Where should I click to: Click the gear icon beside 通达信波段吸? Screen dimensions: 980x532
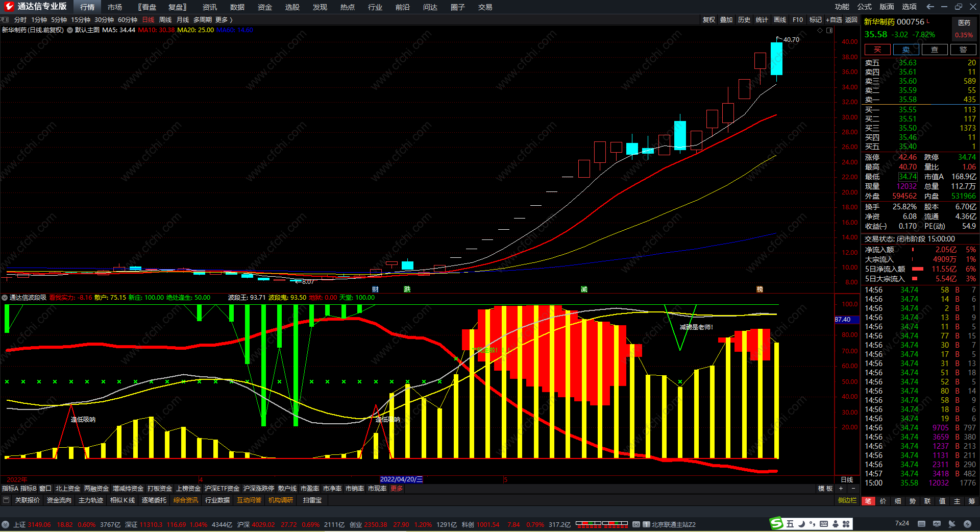click(x=5, y=298)
